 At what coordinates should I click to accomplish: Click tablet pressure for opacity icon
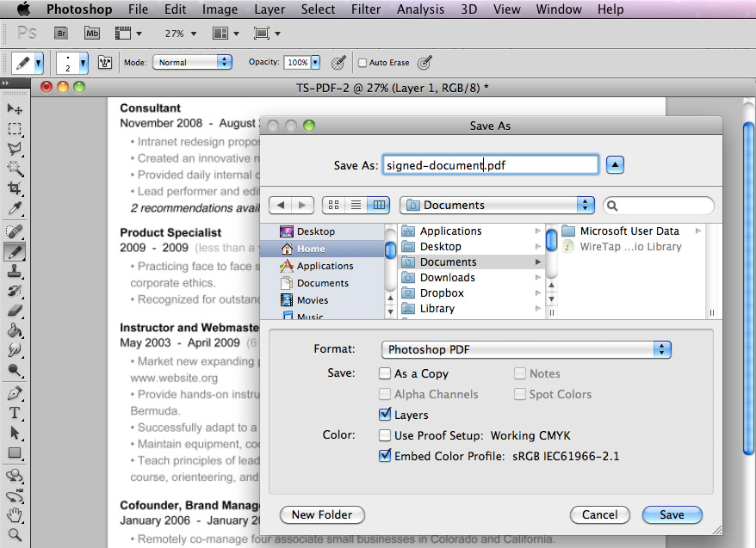(x=339, y=62)
